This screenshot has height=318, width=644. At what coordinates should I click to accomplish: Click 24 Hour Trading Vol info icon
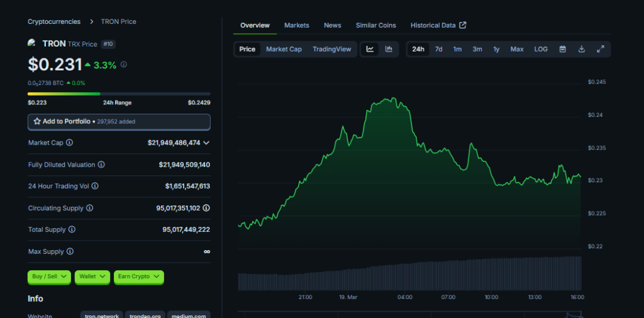click(x=95, y=186)
